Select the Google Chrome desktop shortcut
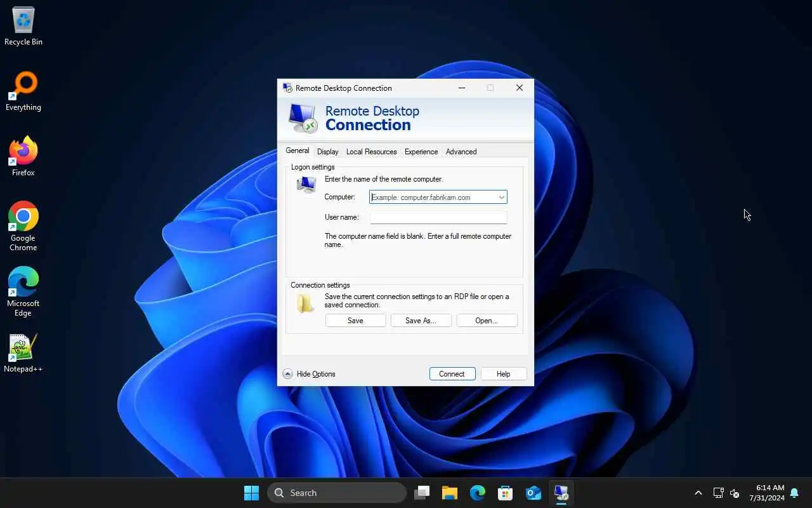This screenshot has width=812, height=508. (23, 227)
